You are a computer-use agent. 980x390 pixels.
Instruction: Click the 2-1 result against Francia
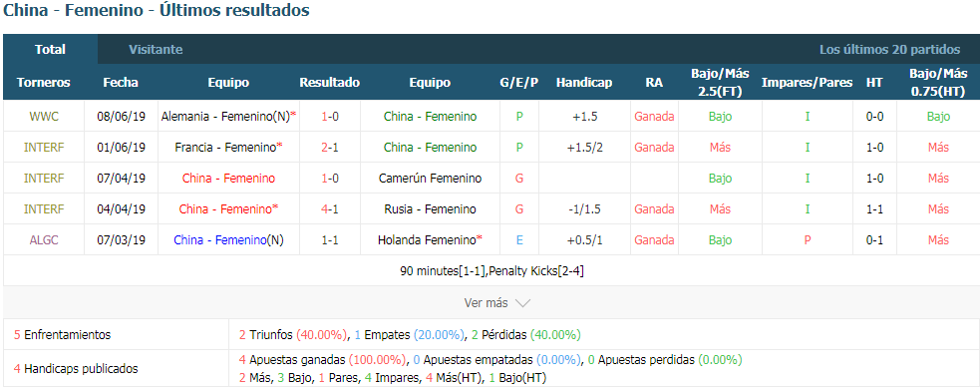330,148
